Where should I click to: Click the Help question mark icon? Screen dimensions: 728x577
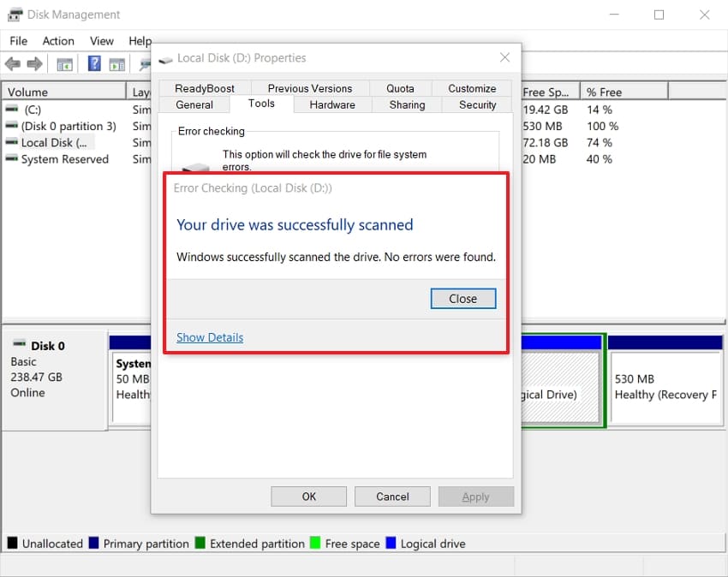point(92,62)
